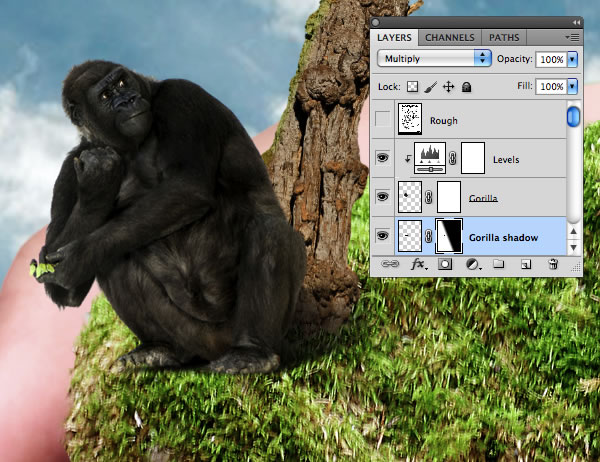Click the layers scroll down arrow
This screenshot has width=600, height=462.
point(573,248)
